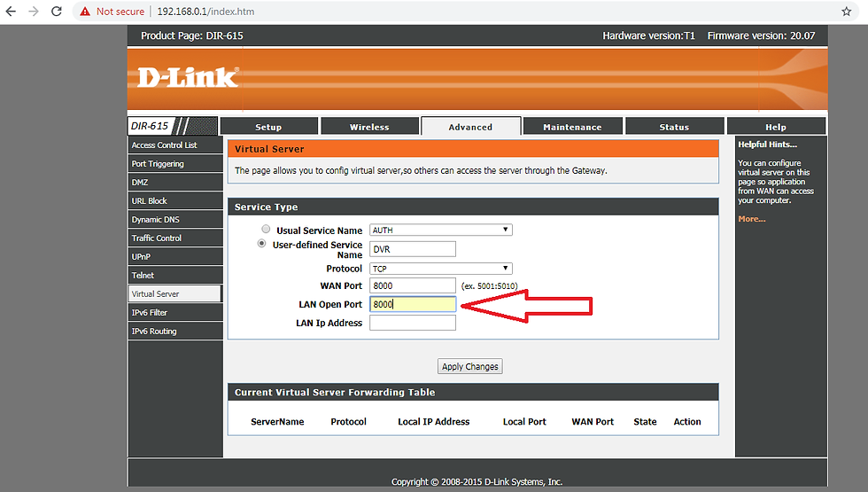Click the Apply Changes button

pos(470,366)
